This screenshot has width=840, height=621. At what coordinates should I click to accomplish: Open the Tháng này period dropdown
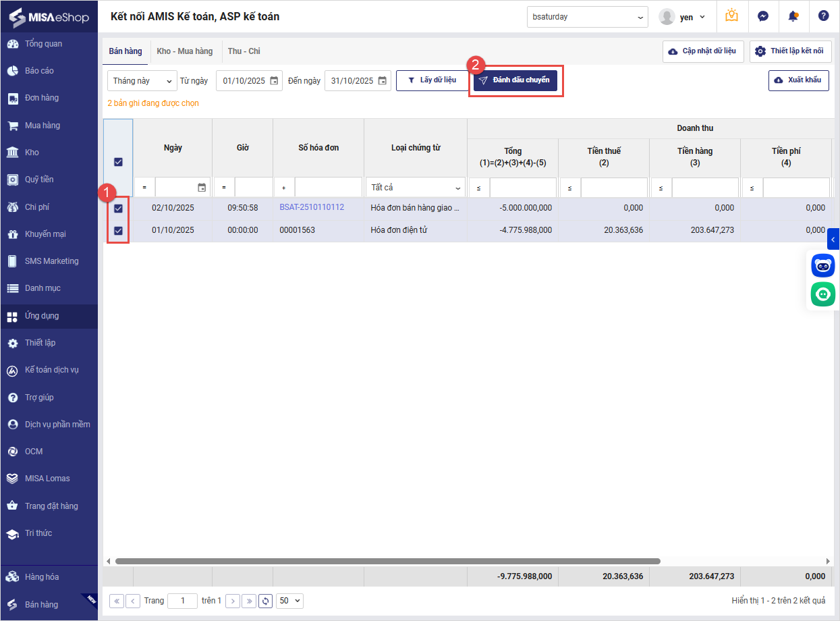pos(142,81)
